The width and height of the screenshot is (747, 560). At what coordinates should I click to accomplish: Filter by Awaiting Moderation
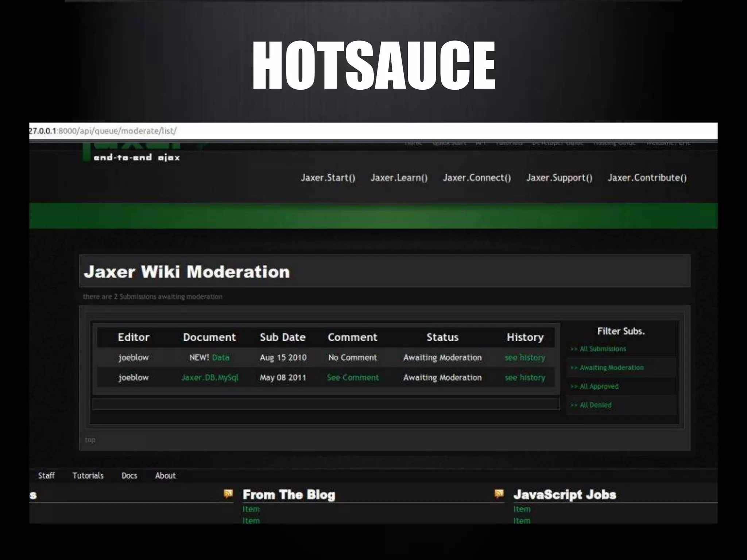(x=611, y=367)
